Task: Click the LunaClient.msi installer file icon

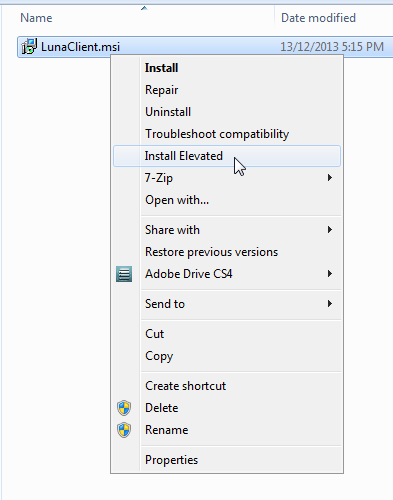Action: point(29,47)
